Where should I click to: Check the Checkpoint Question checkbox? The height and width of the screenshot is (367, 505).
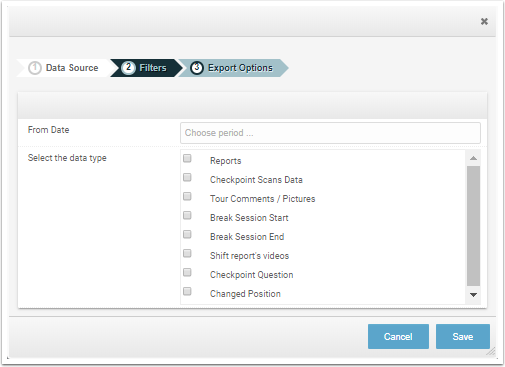point(187,272)
